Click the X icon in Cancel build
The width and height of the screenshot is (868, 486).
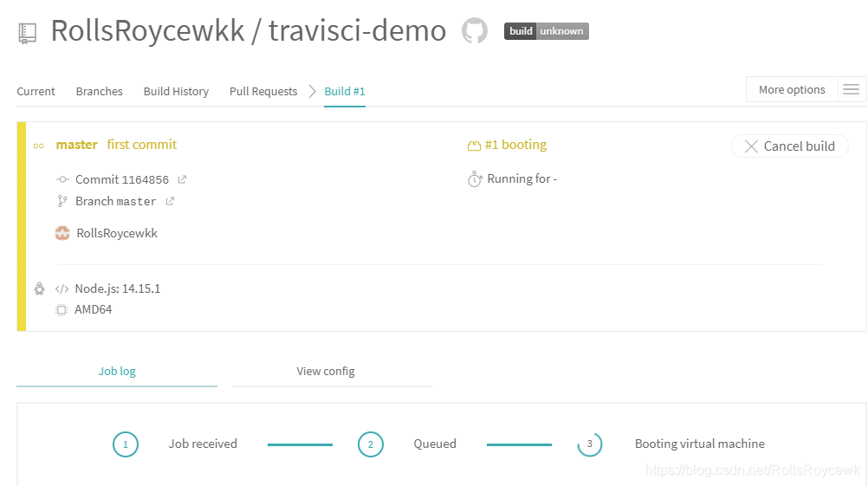pyautogui.click(x=751, y=146)
